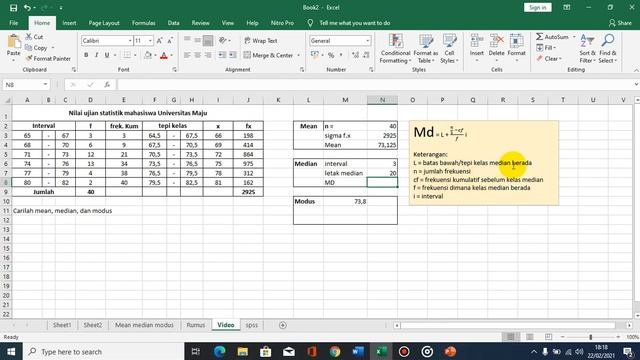Click Format cells icon
The image size is (640, 360).
pos(516,41)
